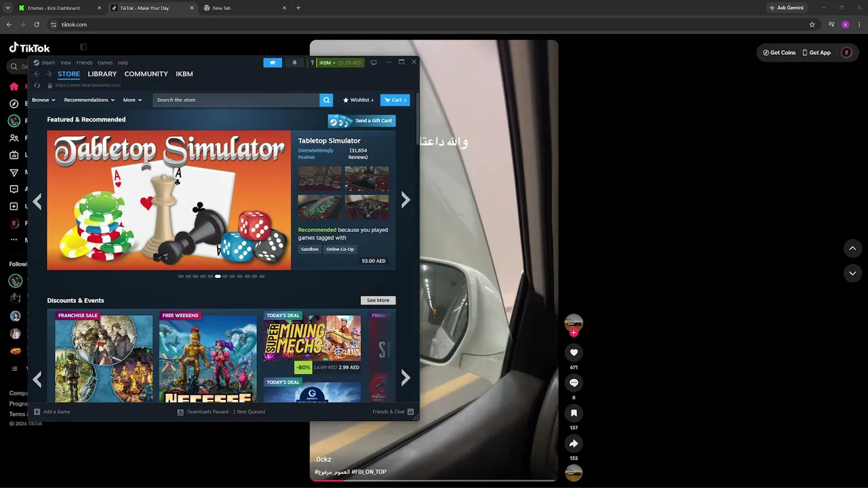Screen dimensions: 868x488
Task: Open the Steam Cart
Action: 395,100
